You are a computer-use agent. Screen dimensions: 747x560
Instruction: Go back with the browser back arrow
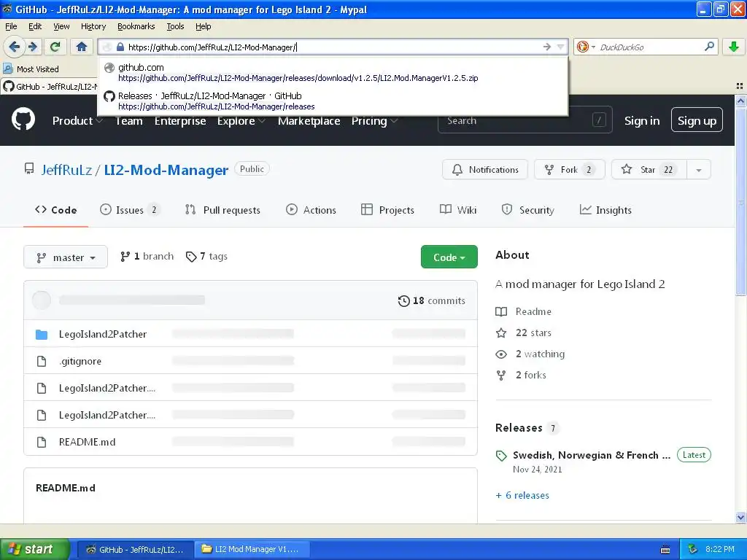[x=15, y=47]
